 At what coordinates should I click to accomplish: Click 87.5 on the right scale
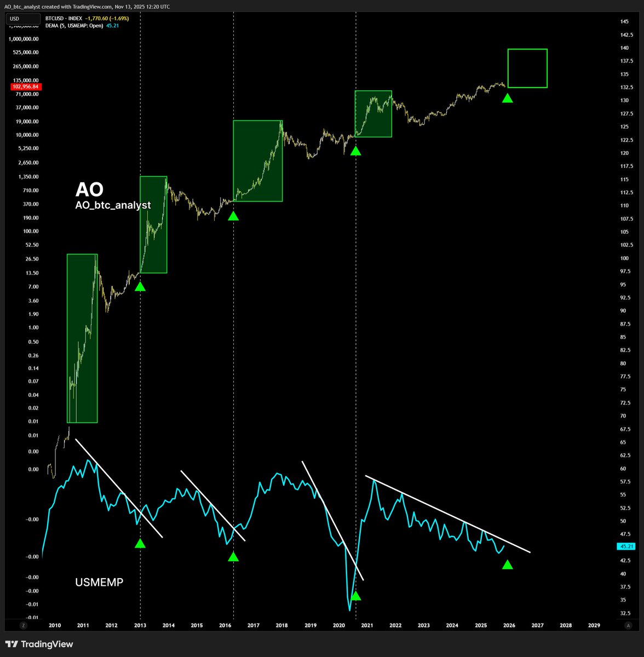(x=625, y=324)
